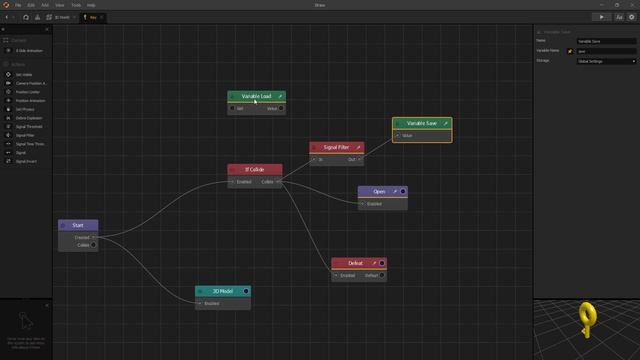Open settings gear in top right toolbar
The width and height of the screenshot is (640, 360).
tap(631, 17)
